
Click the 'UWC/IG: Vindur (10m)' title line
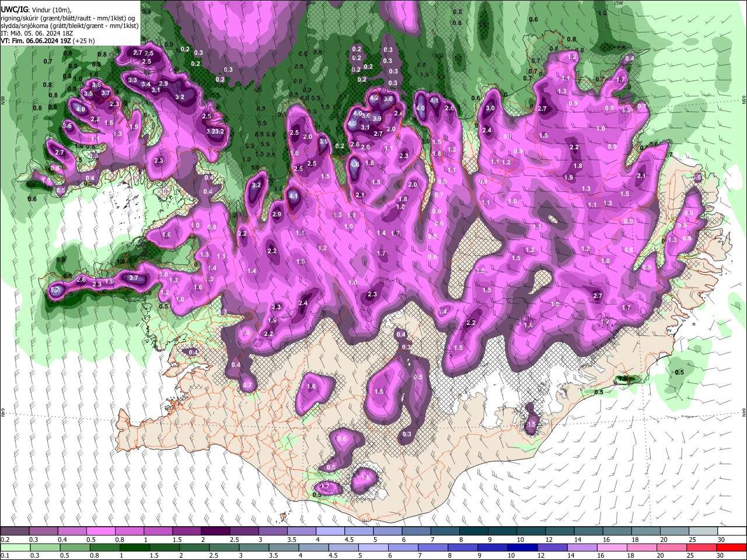(x=36, y=10)
